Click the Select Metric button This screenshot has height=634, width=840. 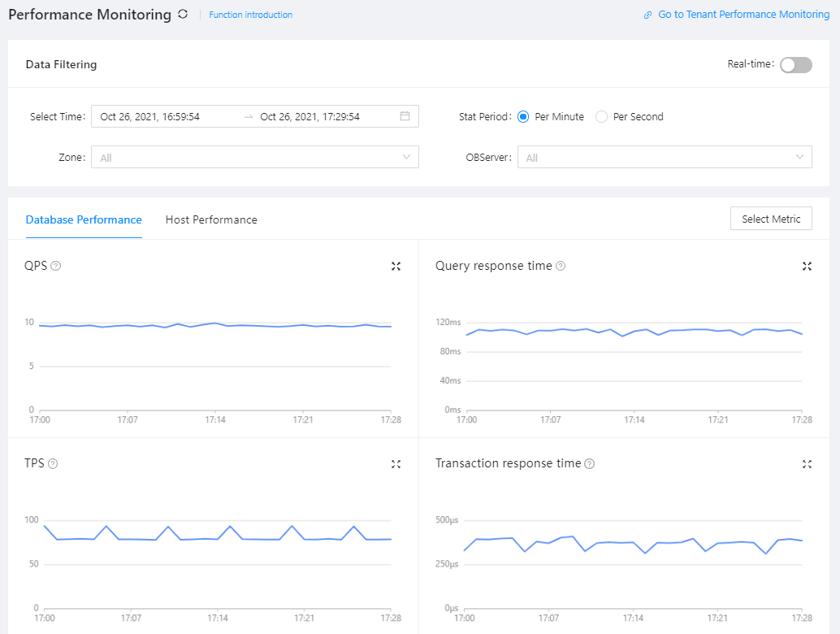pyautogui.click(x=771, y=219)
